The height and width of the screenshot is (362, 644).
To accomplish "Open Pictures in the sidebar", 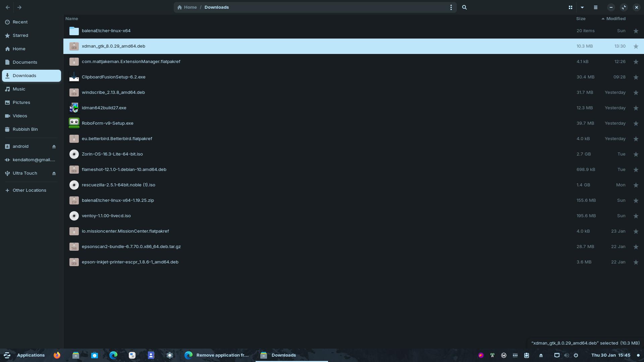I will [32, 102].
